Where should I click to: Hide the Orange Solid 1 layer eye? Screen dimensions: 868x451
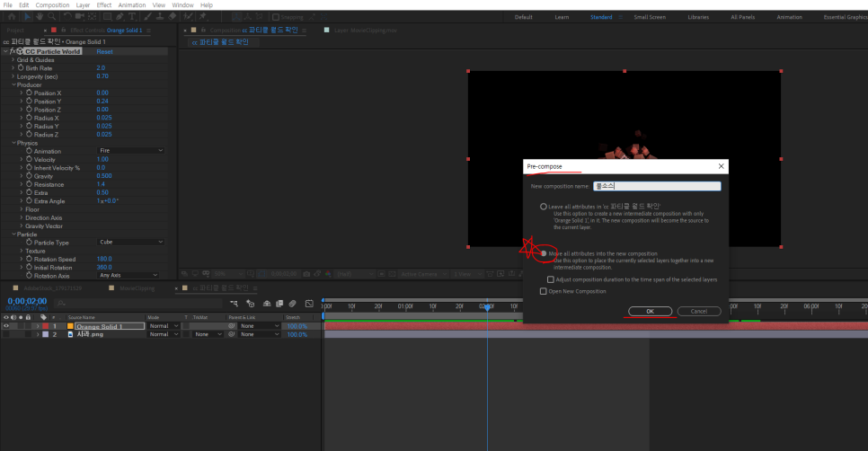[x=6, y=326]
